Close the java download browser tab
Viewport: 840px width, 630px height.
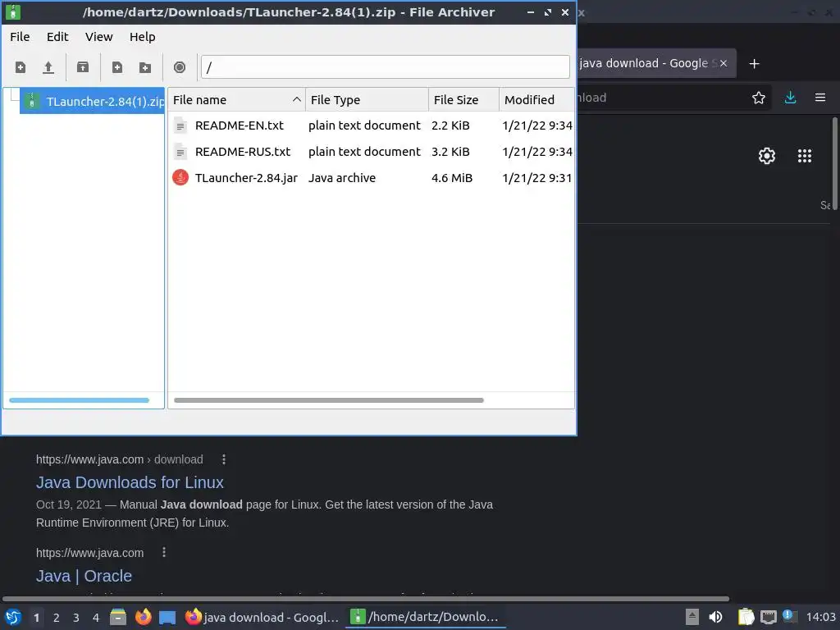(724, 63)
